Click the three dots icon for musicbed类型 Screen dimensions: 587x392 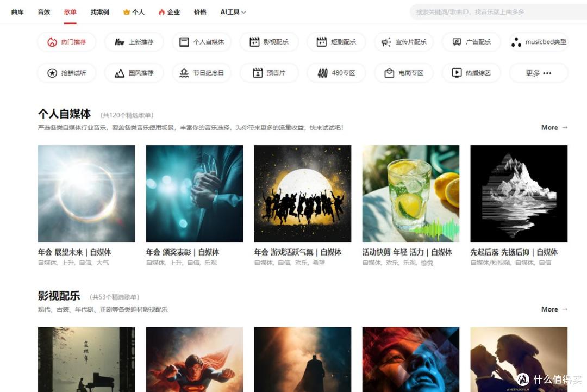pyautogui.click(x=516, y=42)
